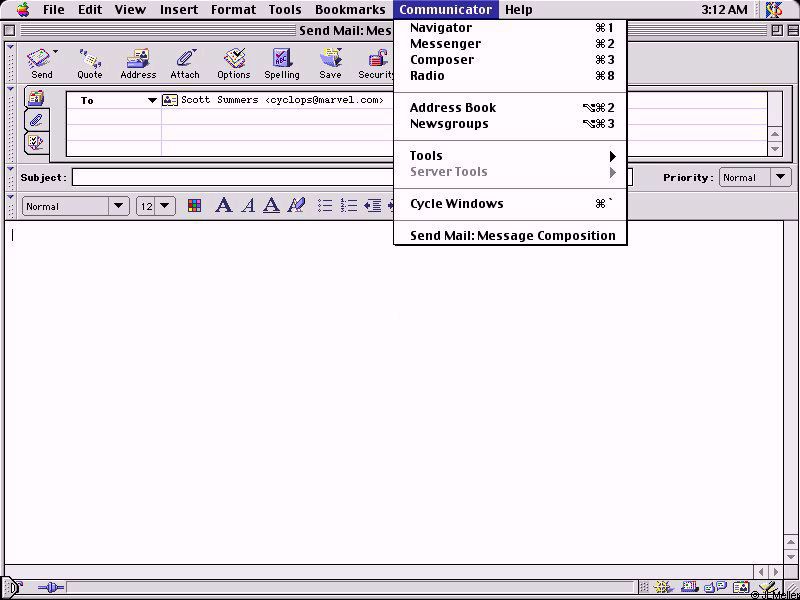
Task: Open Newsgroups from component bar
Action: click(x=715, y=587)
